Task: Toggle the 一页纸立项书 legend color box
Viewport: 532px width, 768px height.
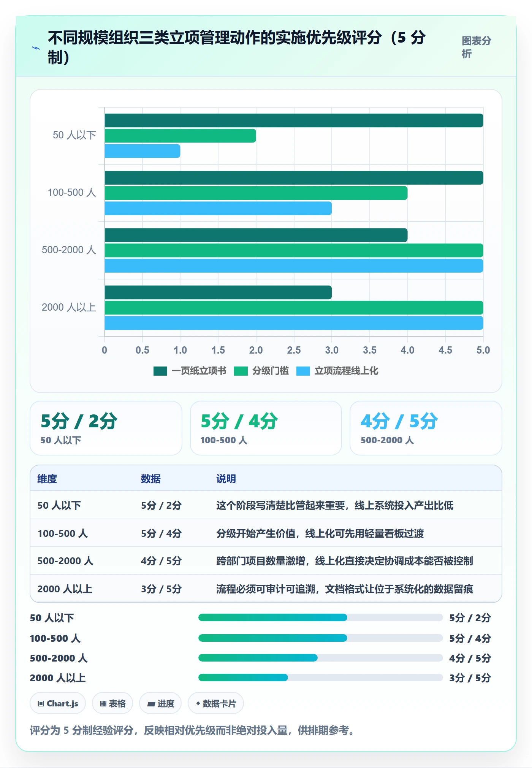Action: point(160,371)
